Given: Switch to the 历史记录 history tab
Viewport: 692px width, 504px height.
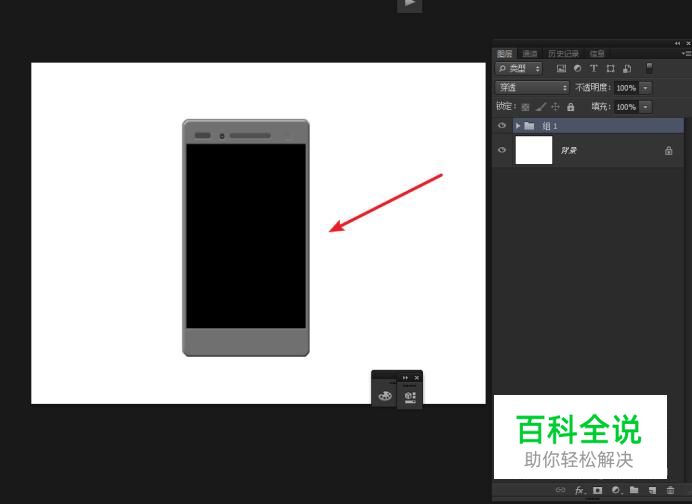Looking at the screenshot, I should point(563,53).
